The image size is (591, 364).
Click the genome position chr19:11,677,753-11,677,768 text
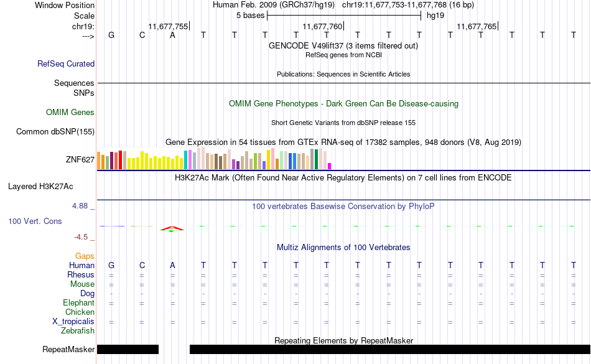pyautogui.click(x=408, y=5)
